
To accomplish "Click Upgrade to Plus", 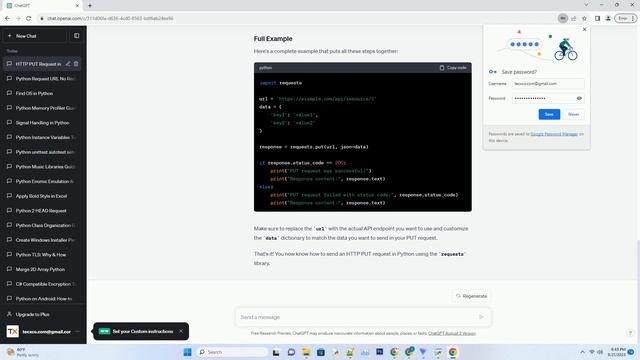I will (x=42, y=314).
